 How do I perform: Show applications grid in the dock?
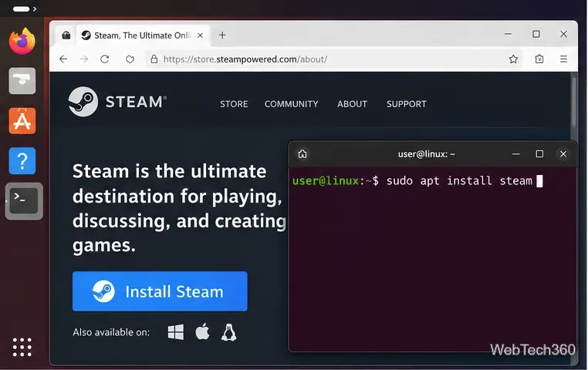pos(22,347)
